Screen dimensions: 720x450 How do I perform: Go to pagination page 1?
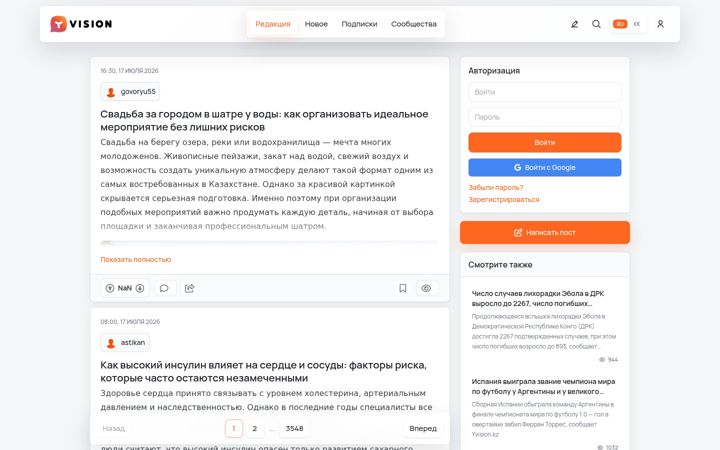pyautogui.click(x=234, y=428)
